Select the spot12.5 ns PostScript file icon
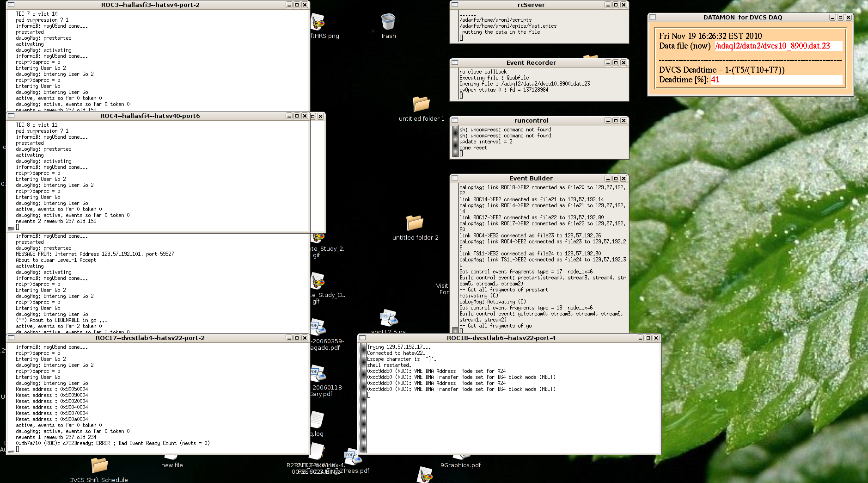This screenshot has width=868, height=483. tap(389, 318)
